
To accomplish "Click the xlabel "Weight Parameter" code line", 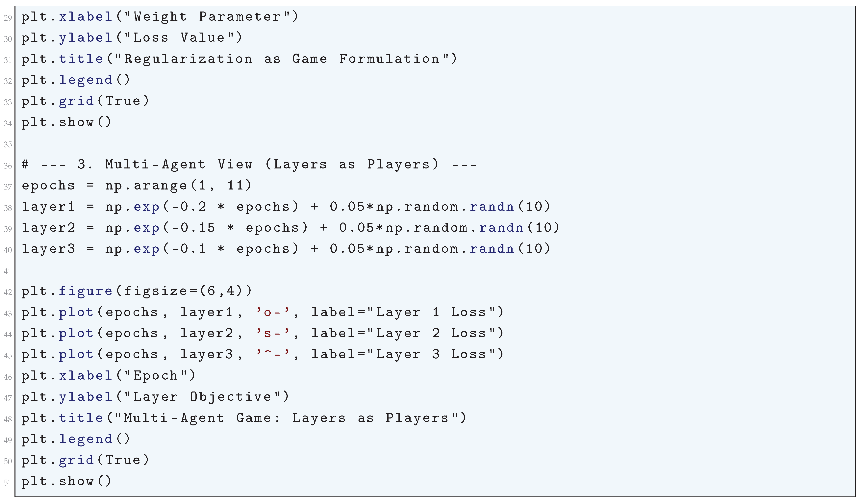I will pos(160,16).
